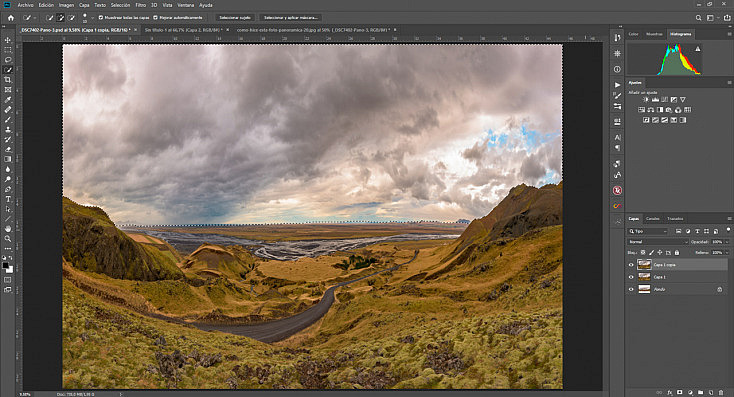Viewport: 734px width, 397px height.
Task: Select the Rectangular Marquee tool
Action: click(x=7, y=50)
